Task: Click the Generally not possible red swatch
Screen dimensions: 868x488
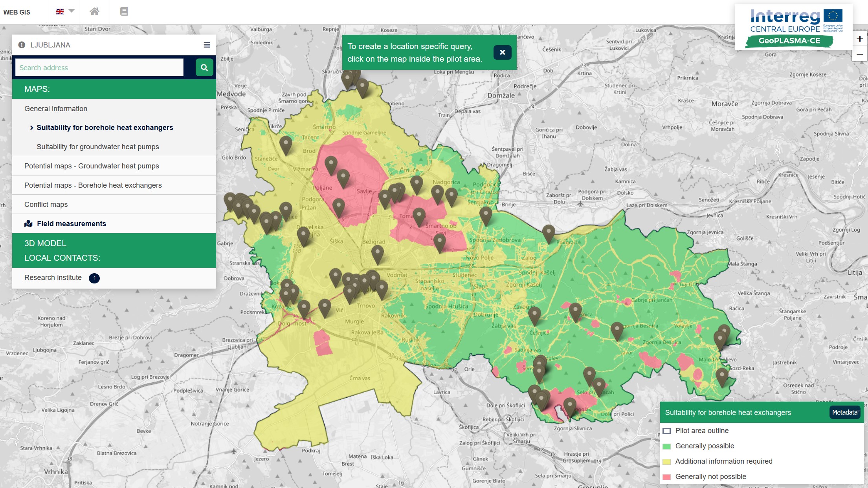Action: tap(666, 477)
